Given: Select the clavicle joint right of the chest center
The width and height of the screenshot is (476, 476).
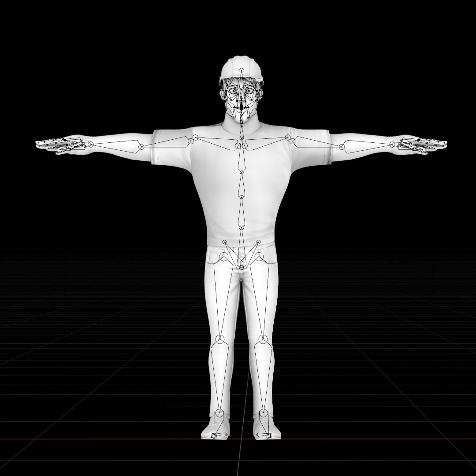Looking at the screenshot, I should click(245, 146).
